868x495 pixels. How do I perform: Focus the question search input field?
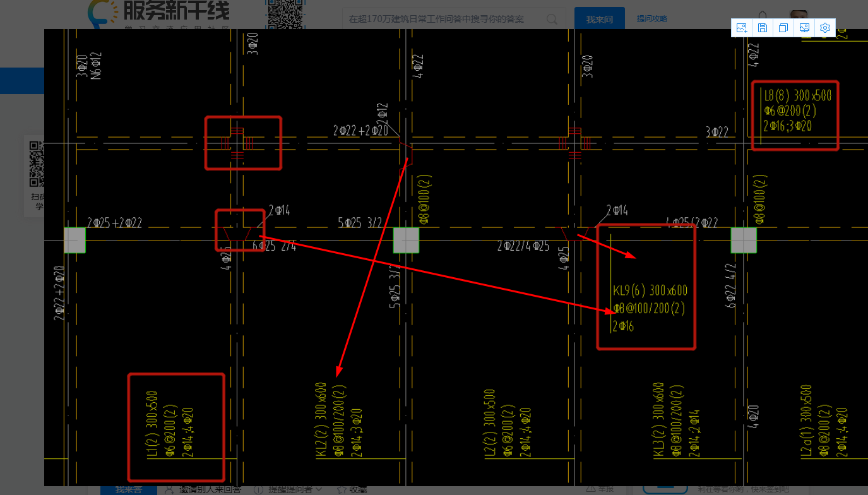point(445,19)
